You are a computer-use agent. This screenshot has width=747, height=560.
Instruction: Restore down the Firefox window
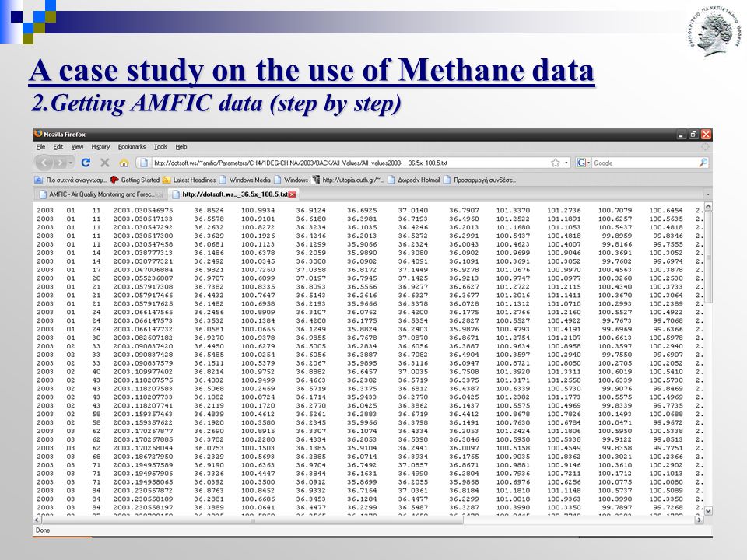pyautogui.click(x=693, y=135)
